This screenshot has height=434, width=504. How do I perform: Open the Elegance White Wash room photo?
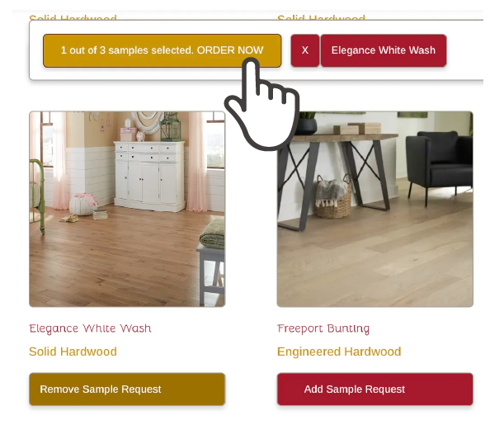click(x=127, y=209)
